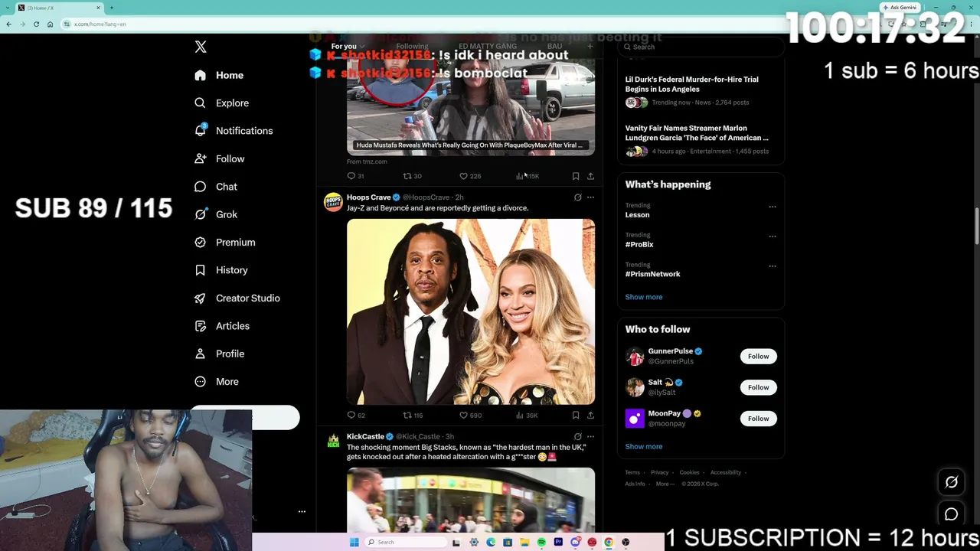This screenshot has height=551, width=980.
Task: Open the Hoops Crave profile name
Action: click(x=368, y=197)
